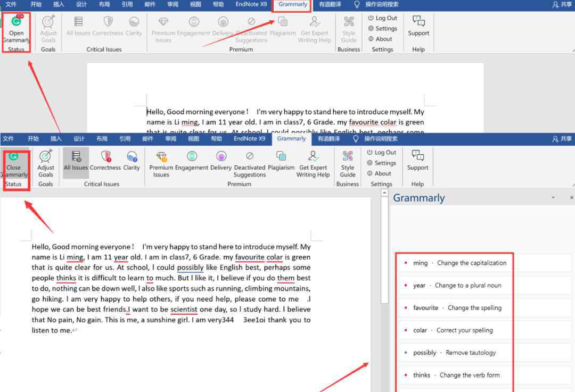Click the greyed Adjust Goals in upper window
This screenshot has width=575, height=392.
click(x=48, y=29)
